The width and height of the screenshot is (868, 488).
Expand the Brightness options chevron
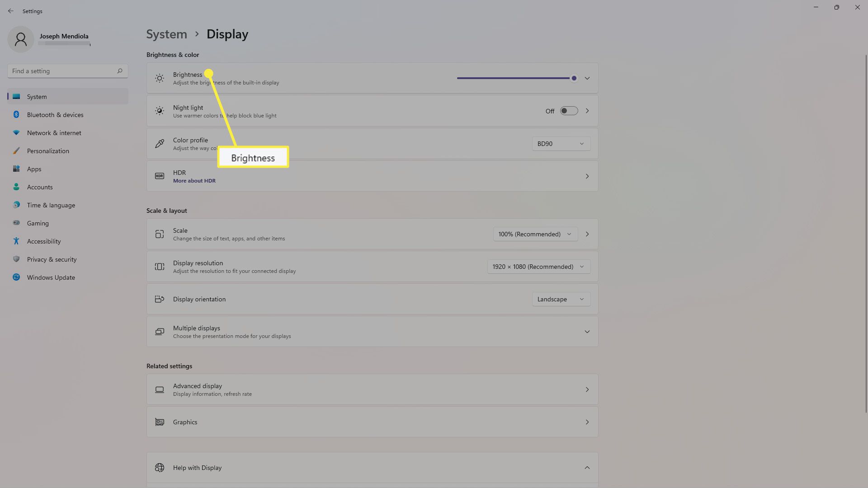(587, 78)
